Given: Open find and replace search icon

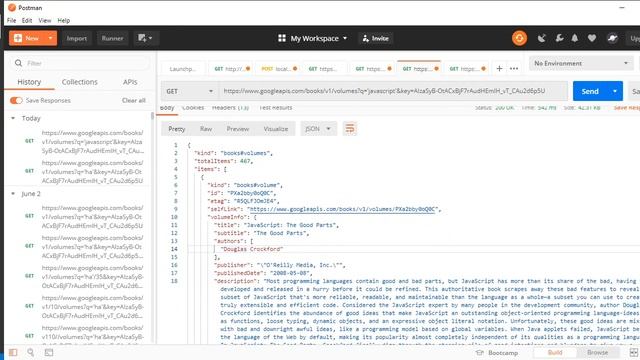Looking at the screenshot, I should point(31,352).
